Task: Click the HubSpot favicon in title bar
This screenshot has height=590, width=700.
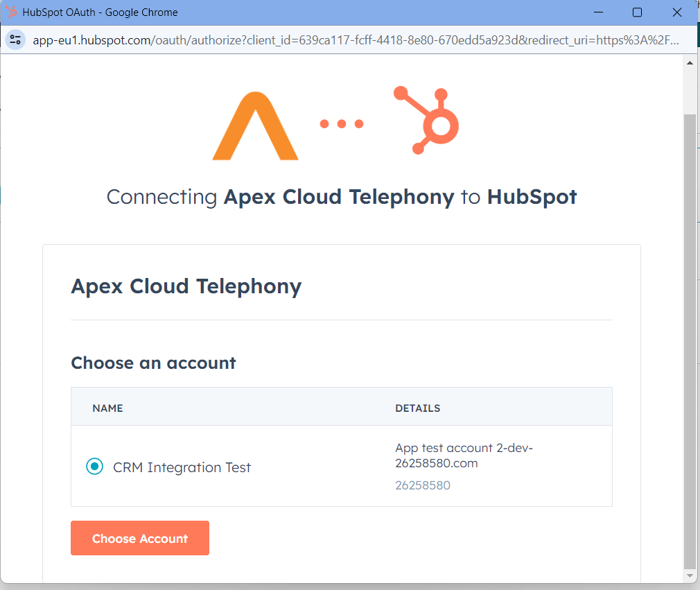Action: point(11,12)
